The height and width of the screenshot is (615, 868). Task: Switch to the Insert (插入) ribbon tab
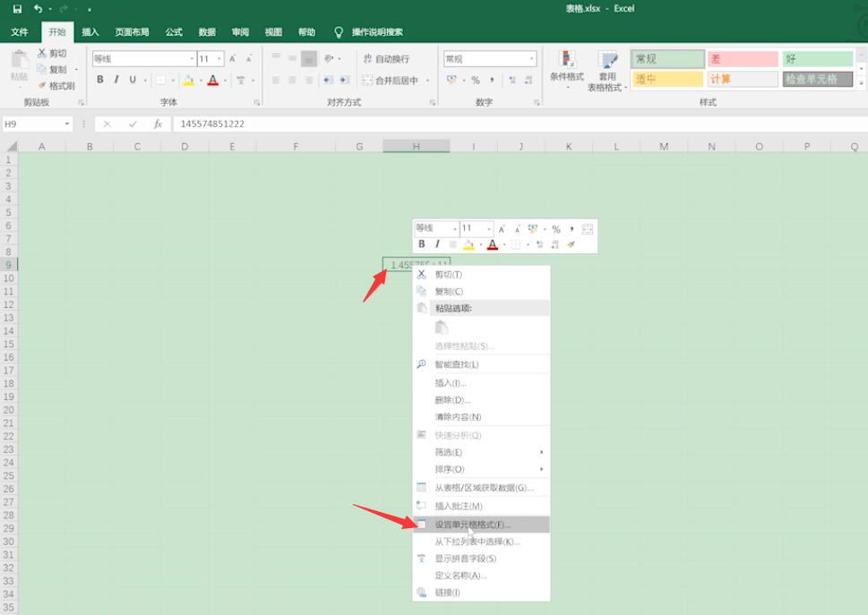point(90,32)
